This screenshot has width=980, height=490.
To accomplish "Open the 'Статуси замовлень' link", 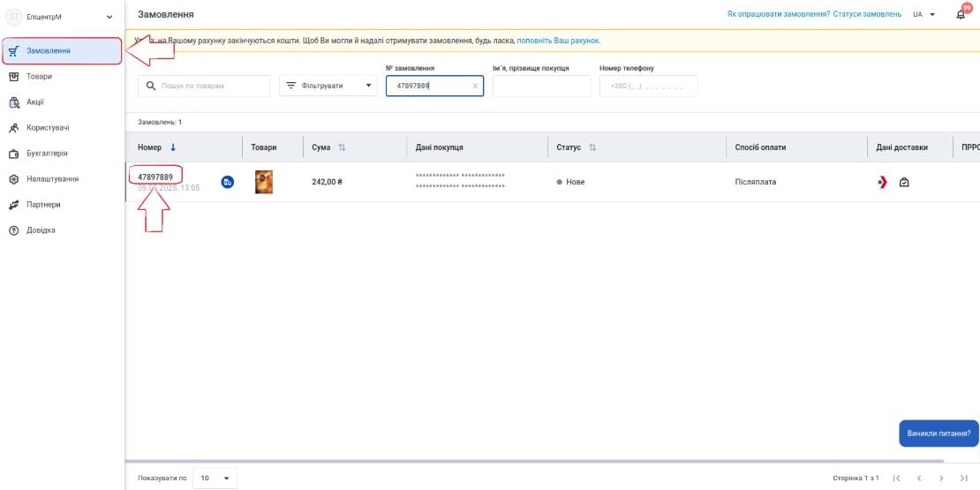I will (867, 14).
